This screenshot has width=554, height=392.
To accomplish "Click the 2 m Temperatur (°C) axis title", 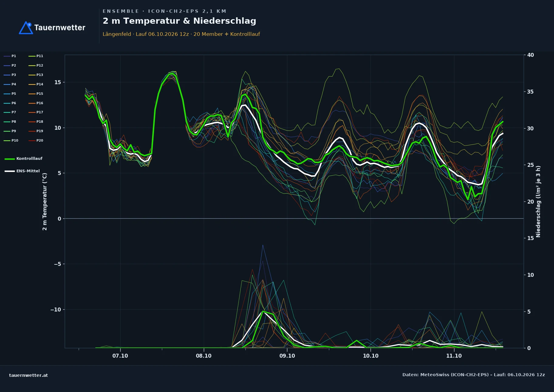I will (45, 201).
